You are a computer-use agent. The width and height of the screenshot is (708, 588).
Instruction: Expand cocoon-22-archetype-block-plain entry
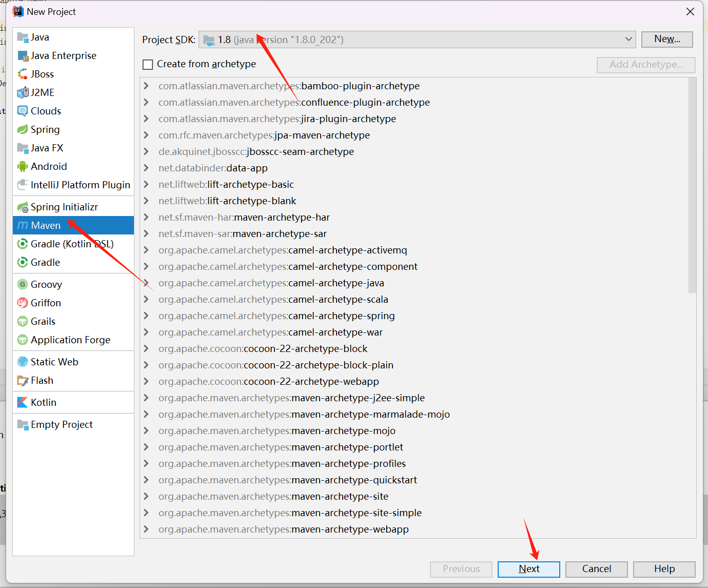point(146,365)
